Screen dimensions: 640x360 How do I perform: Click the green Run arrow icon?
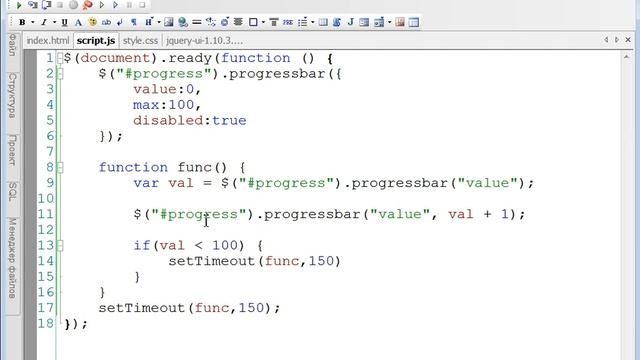pyautogui.click(x=19, y=5)
